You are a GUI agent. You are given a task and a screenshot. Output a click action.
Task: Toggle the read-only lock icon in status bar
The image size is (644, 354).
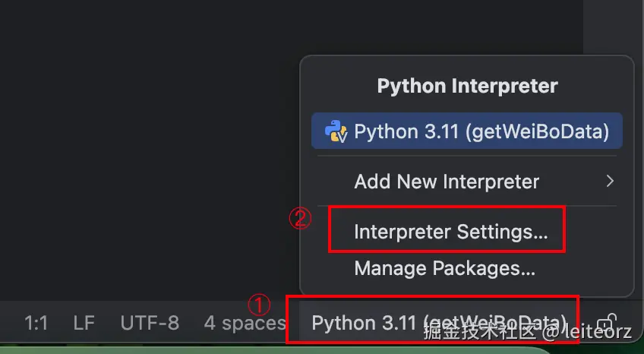[x=608, y=322]
